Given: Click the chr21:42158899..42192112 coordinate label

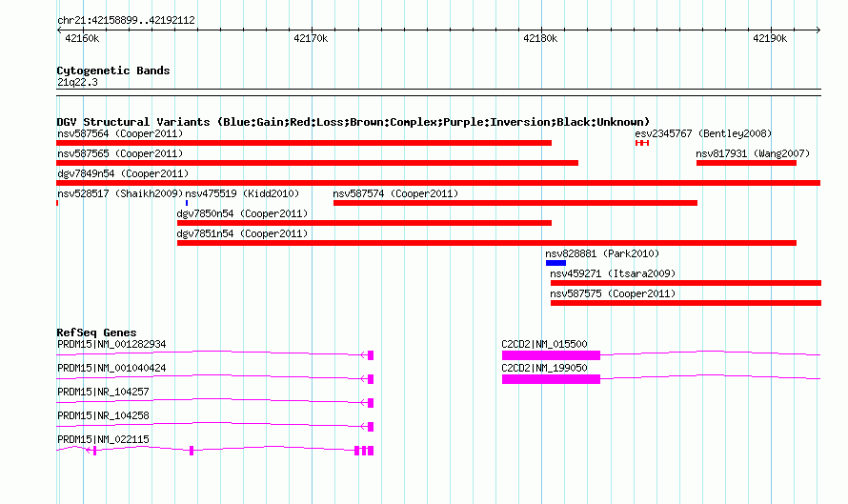Looking at the screenshot, I should 126,20.
